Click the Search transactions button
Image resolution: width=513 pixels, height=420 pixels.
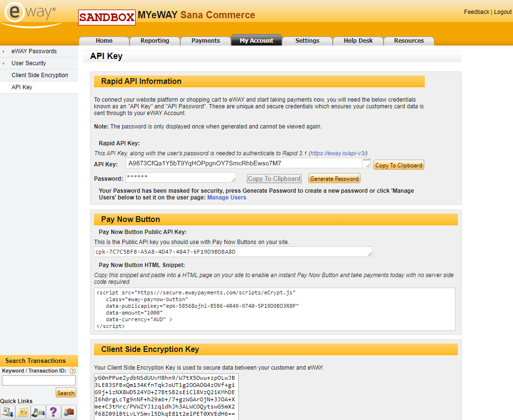coord(66,393)
